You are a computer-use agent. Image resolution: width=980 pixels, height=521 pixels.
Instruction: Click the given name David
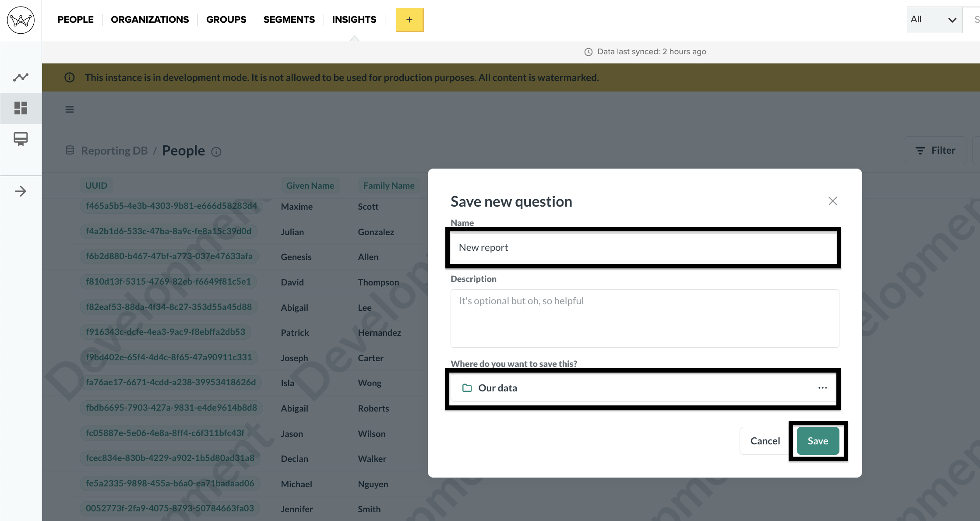tap(293, 282)
